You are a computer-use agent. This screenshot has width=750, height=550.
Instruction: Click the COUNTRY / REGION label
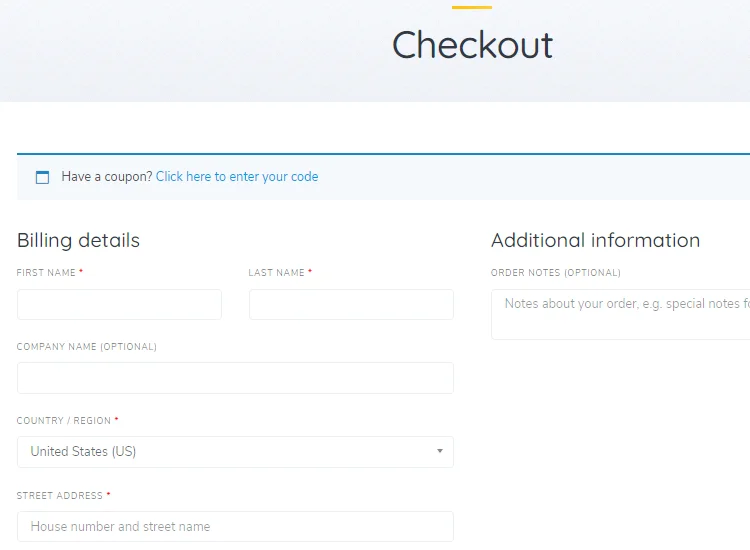point(64,420)
